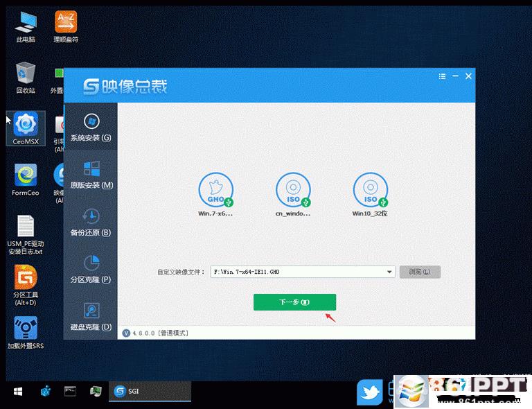Select the cn_windo... ISO image
The image size is (532, 409).
coord(293,195)
